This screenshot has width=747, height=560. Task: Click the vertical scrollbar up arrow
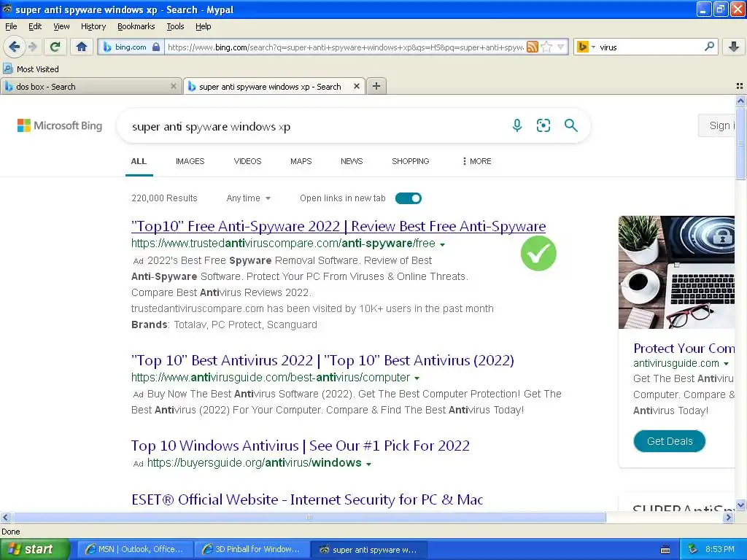tap(740, 101)
